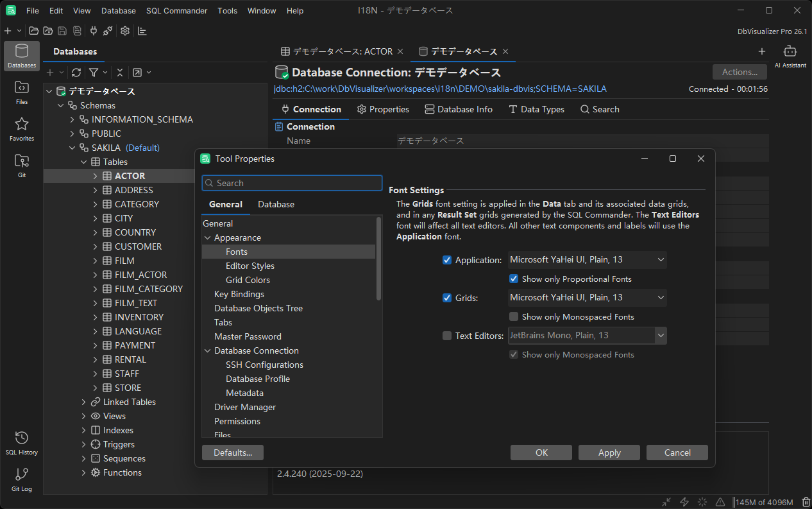Image resolution: width=812 pixels, height=509 pixels.
Task: Open the SQL Commander menu
Action: [x=176, y=11]
